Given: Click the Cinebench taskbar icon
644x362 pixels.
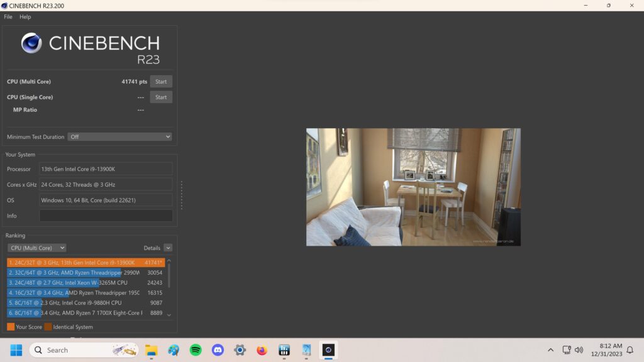Looking at the screenshot, I should click(x=328, y=350).
